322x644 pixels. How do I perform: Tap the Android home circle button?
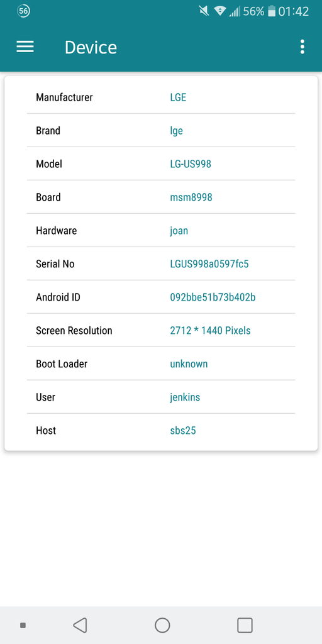(162, 625)
